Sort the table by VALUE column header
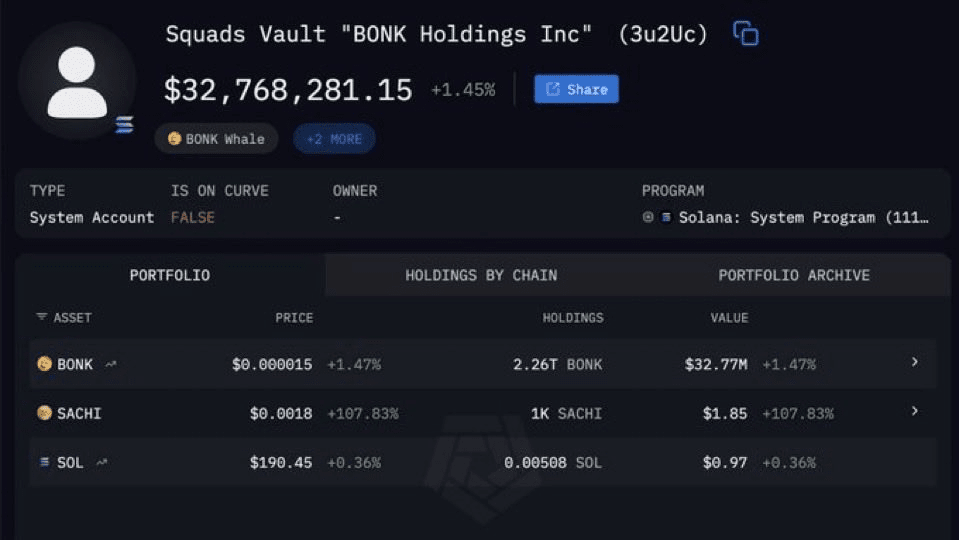The width and height of the screenshot is (959, 540). (729, 317)
